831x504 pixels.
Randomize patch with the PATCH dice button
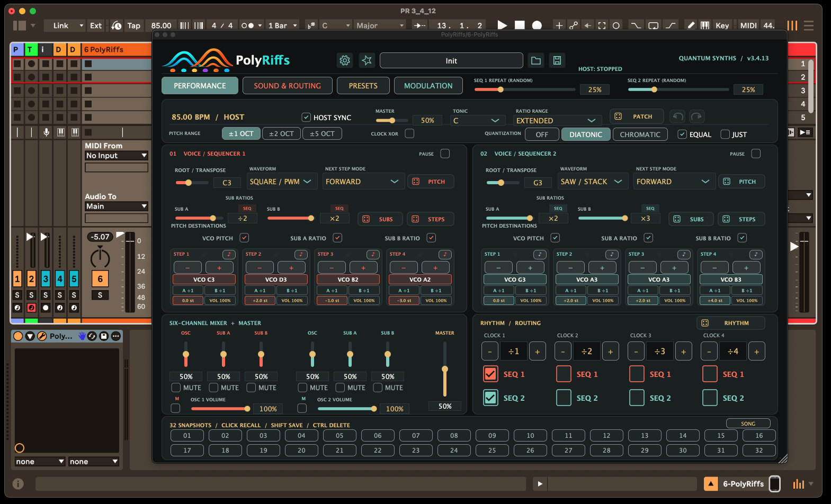pos(637,116)
